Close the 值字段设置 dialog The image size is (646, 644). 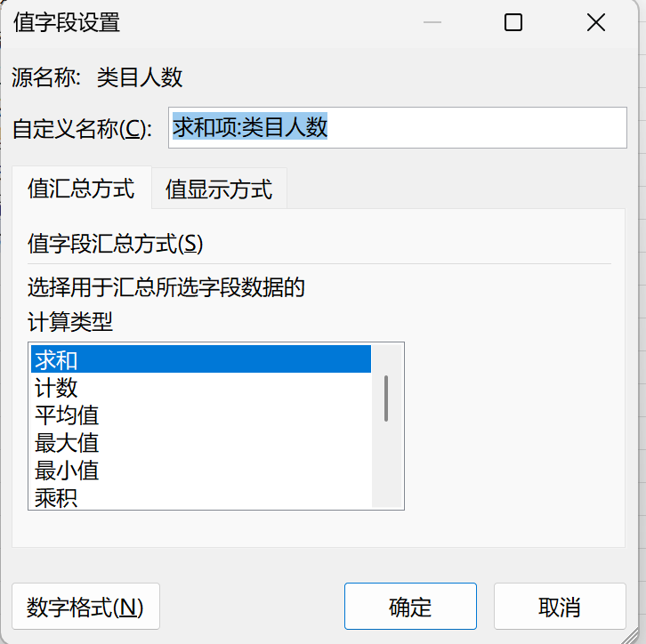pyautogui.click(x=594, y=23)
